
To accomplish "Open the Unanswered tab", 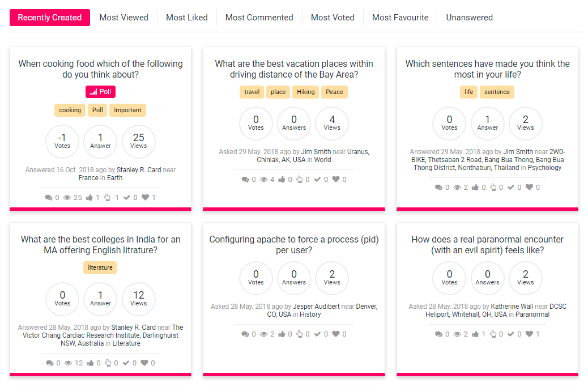I will 469,18.
